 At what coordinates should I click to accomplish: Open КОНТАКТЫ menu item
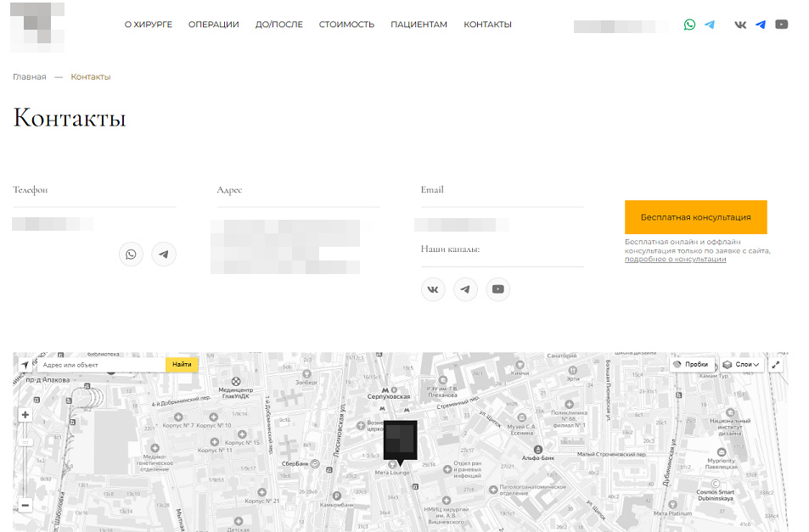487,25
